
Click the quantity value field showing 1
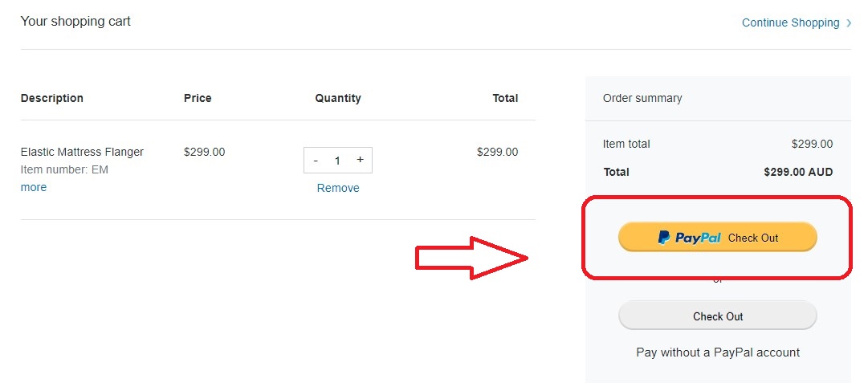coord(337,161)
